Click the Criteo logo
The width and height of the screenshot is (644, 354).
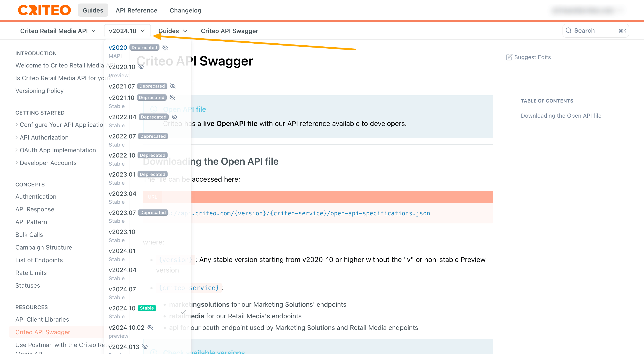click(x=44, y=10)
